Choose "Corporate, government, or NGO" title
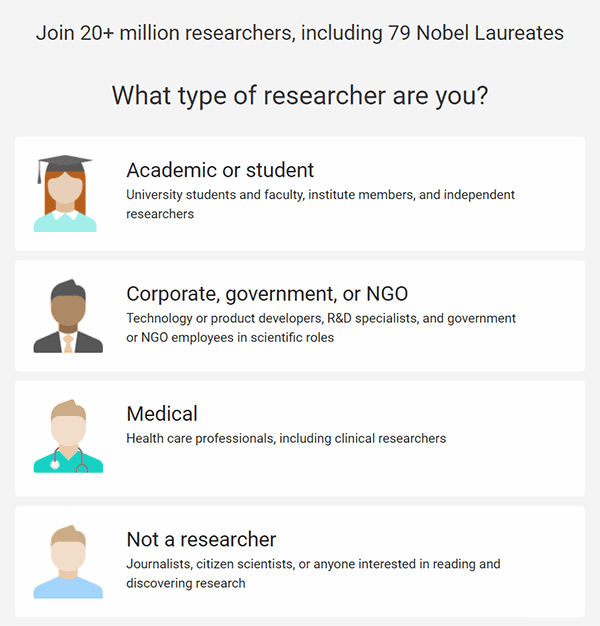 267,294
